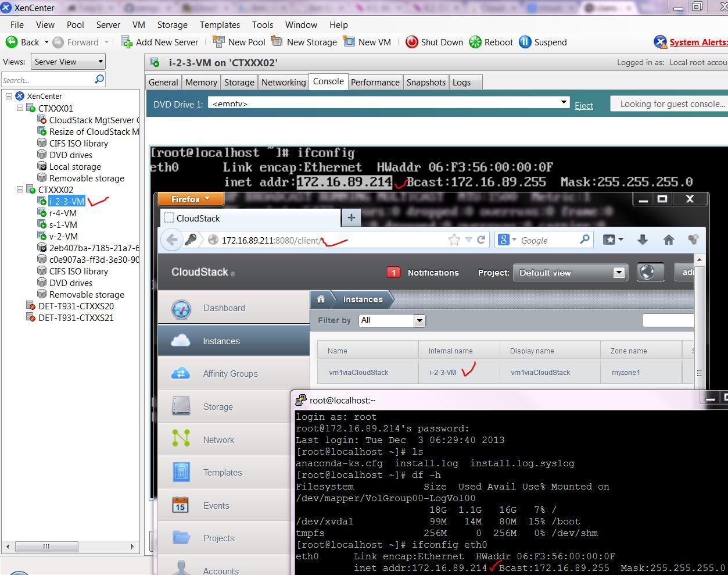
Task: Click the Forward navigation button
Action: point(76,42)
